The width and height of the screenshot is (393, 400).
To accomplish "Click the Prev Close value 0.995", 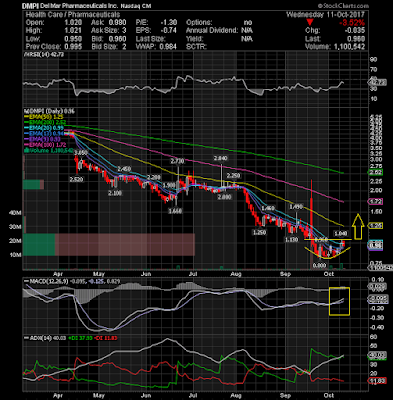I will coord(73,47).
